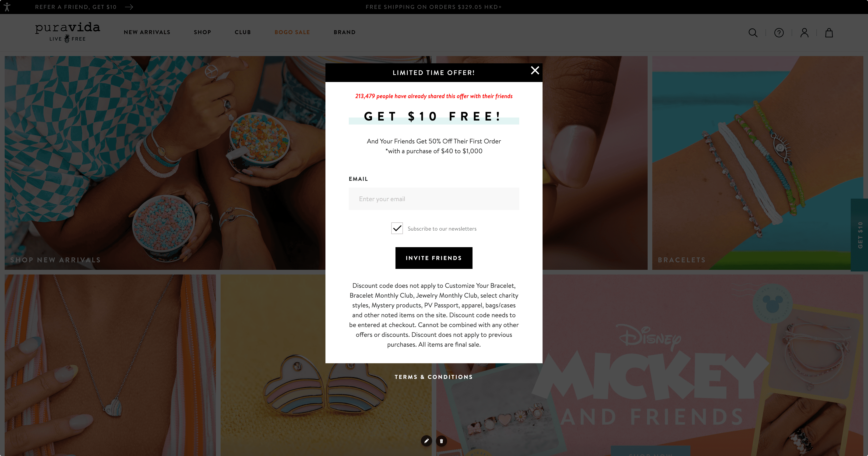
Task: Open the Get $10 side tab
Action: (x=860, y=235)
